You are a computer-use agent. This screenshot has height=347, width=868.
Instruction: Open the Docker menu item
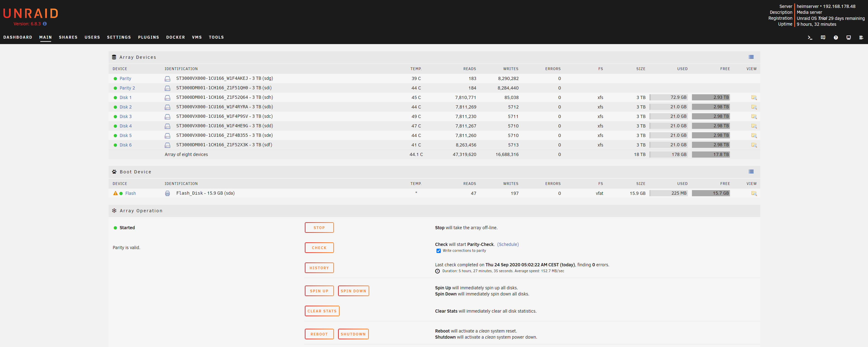click(x=175, y=37)
